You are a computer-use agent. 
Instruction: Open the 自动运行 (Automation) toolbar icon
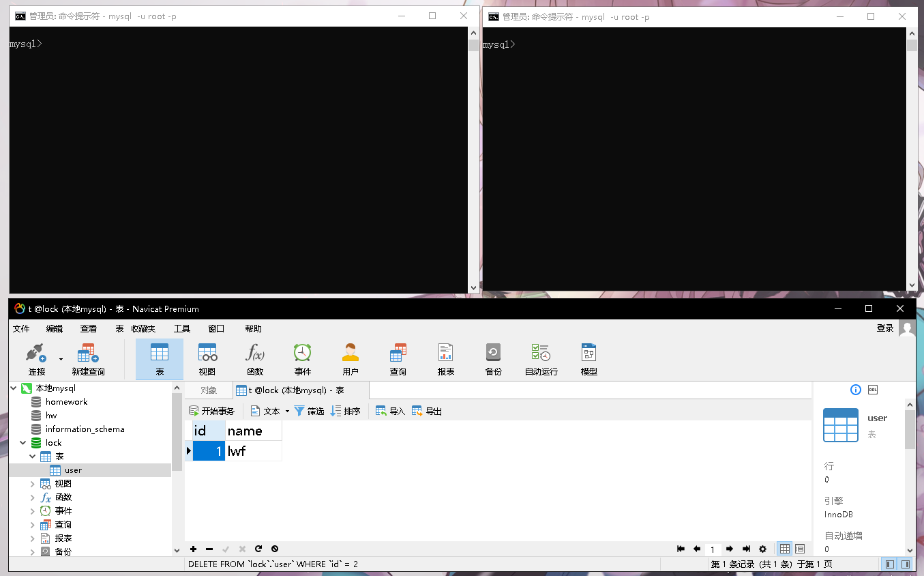point(541,359)
